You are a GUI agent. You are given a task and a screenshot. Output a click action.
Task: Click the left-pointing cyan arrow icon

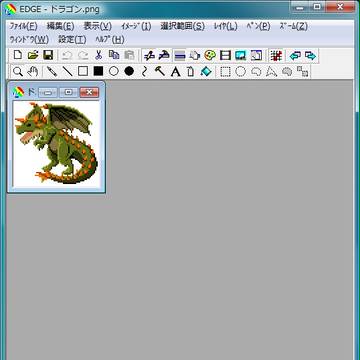(x=295, y=55)
